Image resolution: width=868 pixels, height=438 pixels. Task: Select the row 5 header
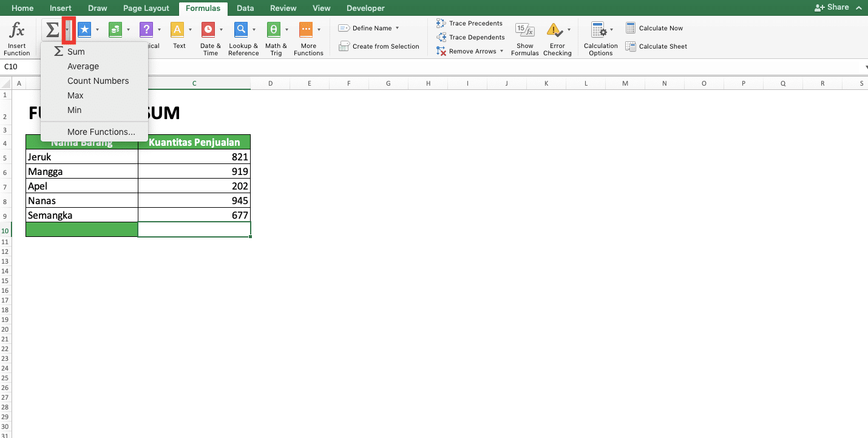click(x=5, y=157)
